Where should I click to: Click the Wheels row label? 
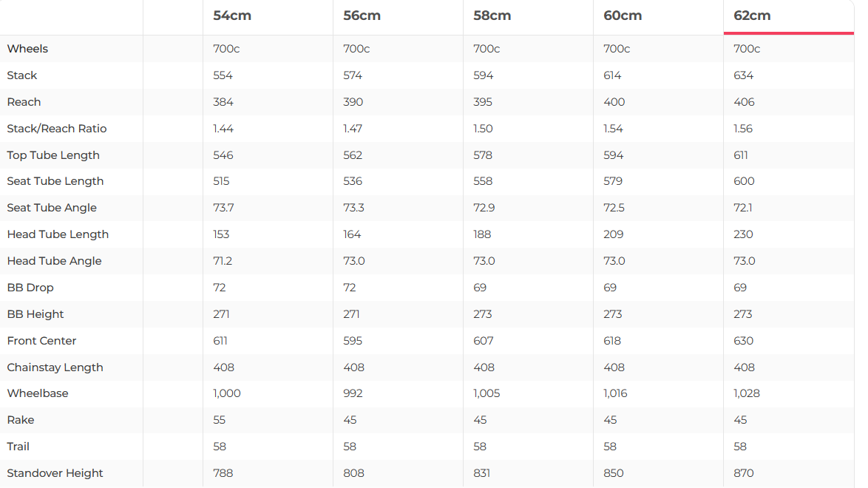pos(27,49)
